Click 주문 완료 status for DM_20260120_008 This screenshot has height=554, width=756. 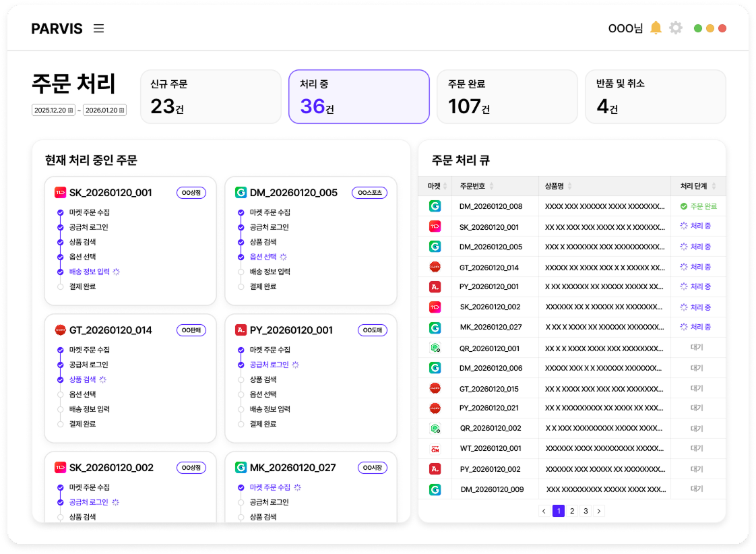pos(699,206)
